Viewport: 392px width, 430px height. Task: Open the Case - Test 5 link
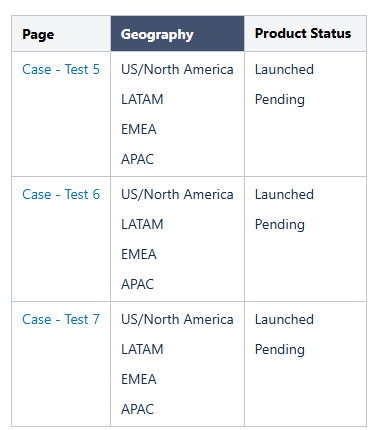tap(61, 69)
